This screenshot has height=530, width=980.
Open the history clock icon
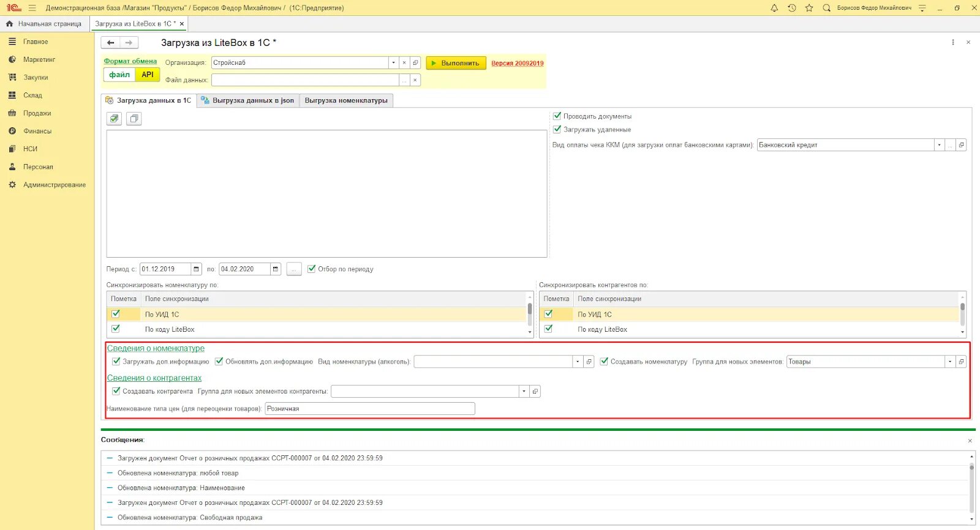click(x=791, y=8)
